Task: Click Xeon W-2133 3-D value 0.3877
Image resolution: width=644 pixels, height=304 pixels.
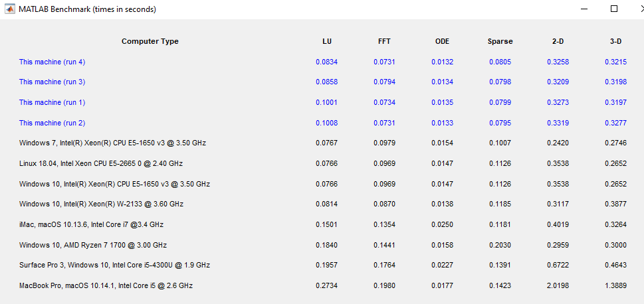Action: click(x=615, y=204)
